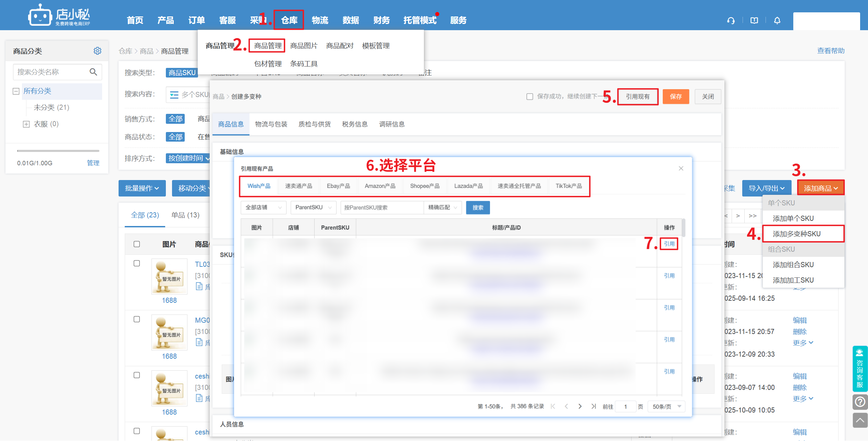Screen dimensions: 868x441
Task: Click the scroll-to-top arrow icon
Action: click(860, 420)
